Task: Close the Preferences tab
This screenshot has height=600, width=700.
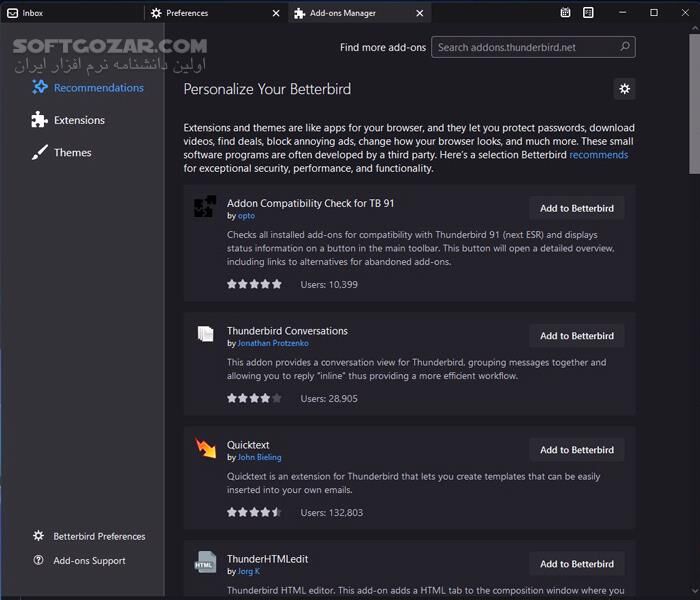Action: point(276,14)
